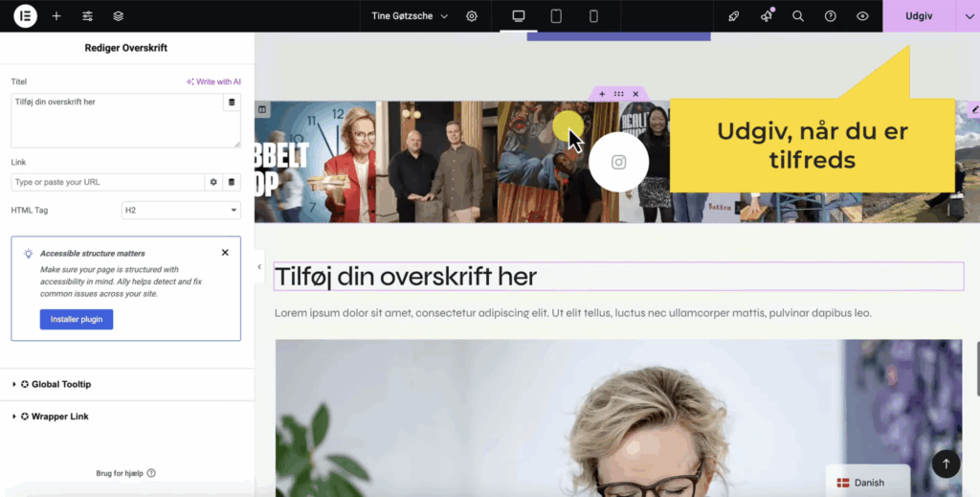
Task: Open the HTML Tag H2 dropdown
Action: [181, 210]
